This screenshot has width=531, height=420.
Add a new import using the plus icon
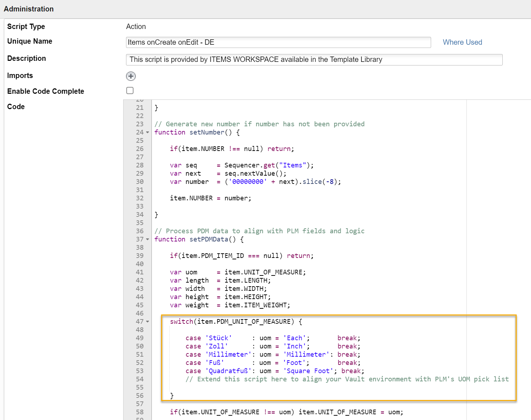131,76
